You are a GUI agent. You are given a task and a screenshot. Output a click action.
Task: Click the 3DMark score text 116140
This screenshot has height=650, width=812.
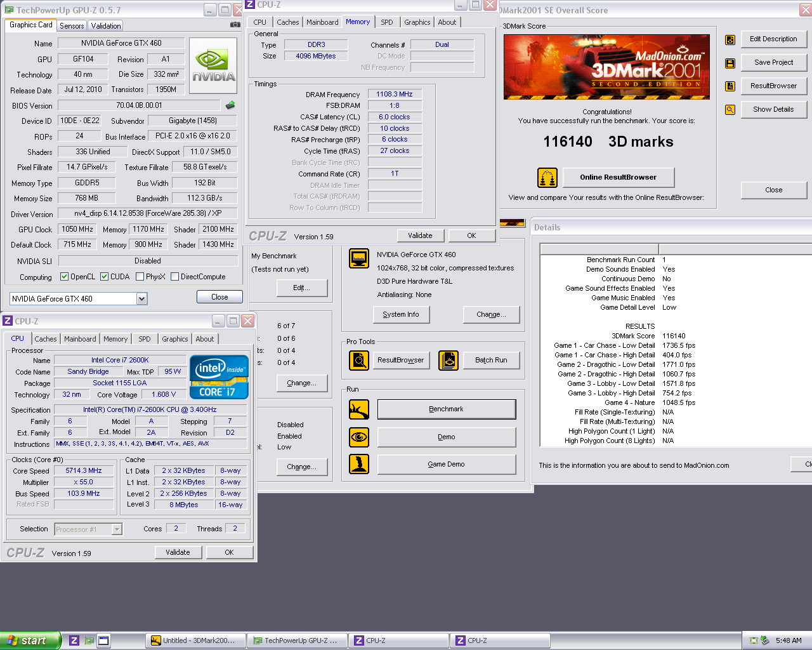click(568, 142)
